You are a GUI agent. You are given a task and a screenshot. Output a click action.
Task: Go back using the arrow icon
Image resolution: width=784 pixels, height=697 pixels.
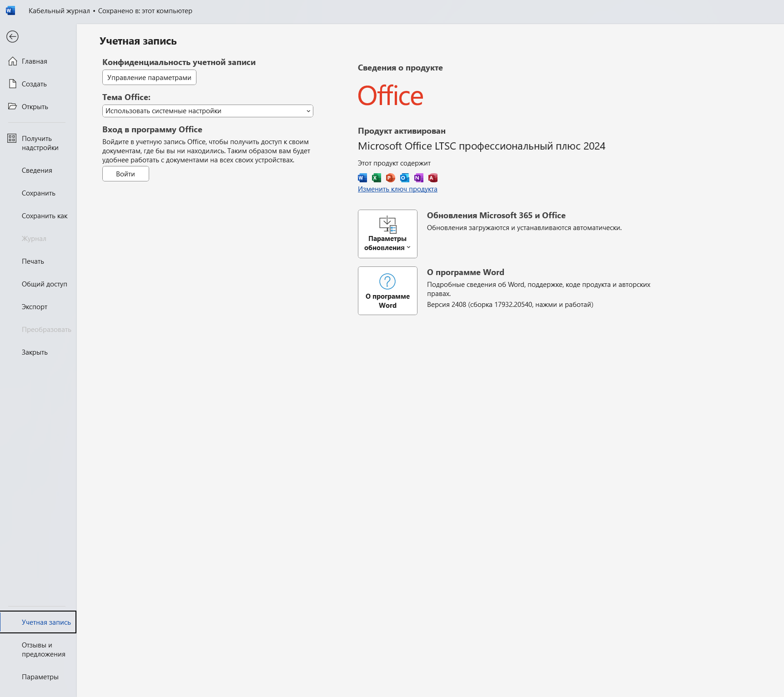point(12,36)
